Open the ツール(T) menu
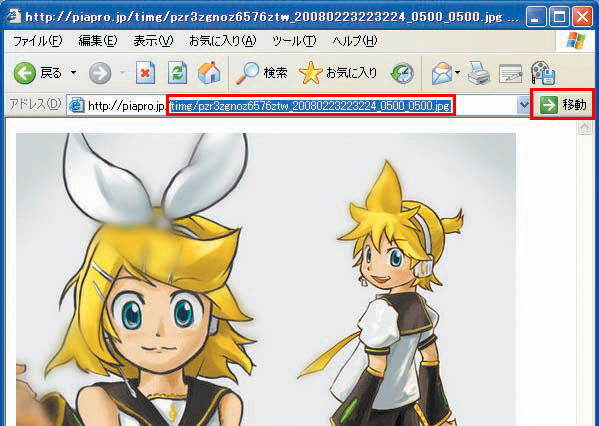599x426 pixels. (294, 40)
